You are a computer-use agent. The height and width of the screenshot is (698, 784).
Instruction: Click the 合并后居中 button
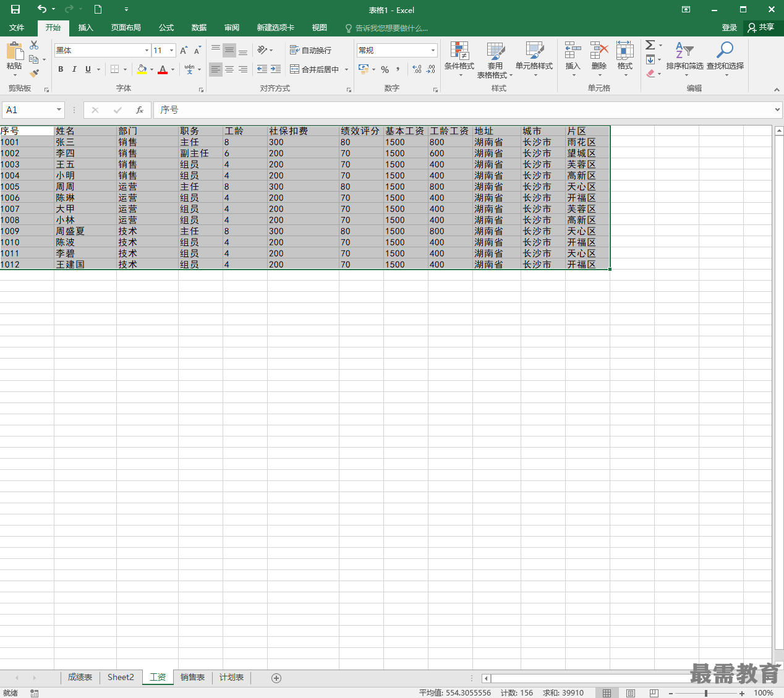314,69
